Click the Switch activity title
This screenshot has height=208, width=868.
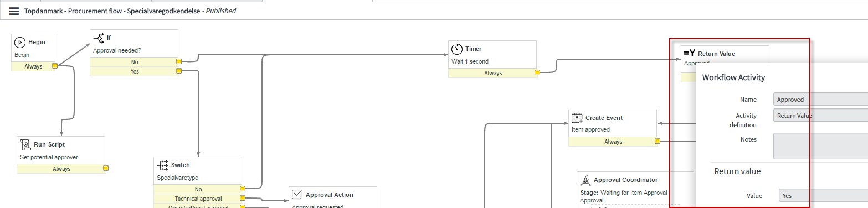tap(180, 165)
